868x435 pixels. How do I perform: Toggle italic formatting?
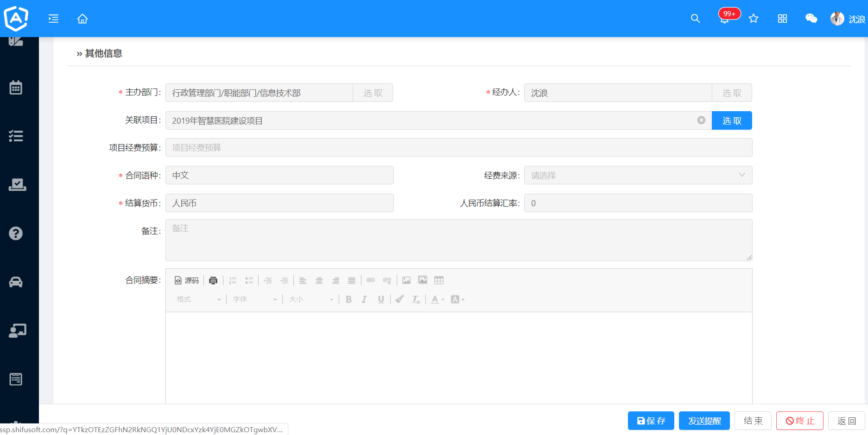click(x=364, y=299)
